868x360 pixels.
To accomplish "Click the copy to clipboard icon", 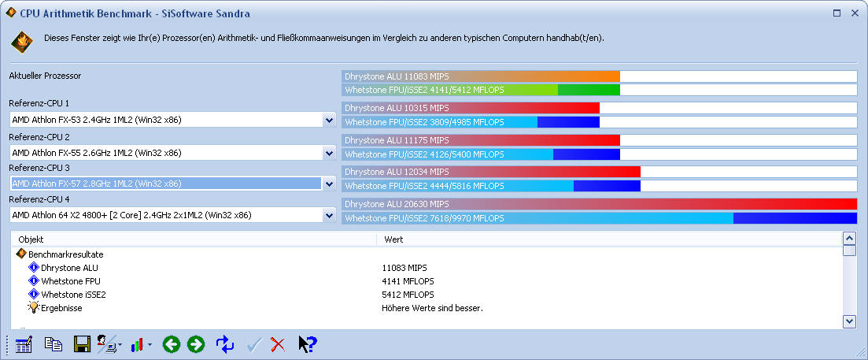I will 54,344.
